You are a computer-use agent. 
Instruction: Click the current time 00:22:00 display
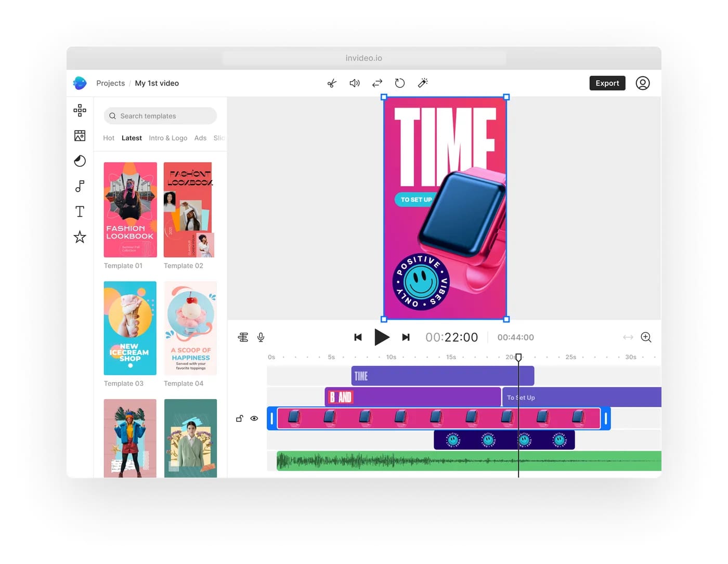tap(451, 337)
